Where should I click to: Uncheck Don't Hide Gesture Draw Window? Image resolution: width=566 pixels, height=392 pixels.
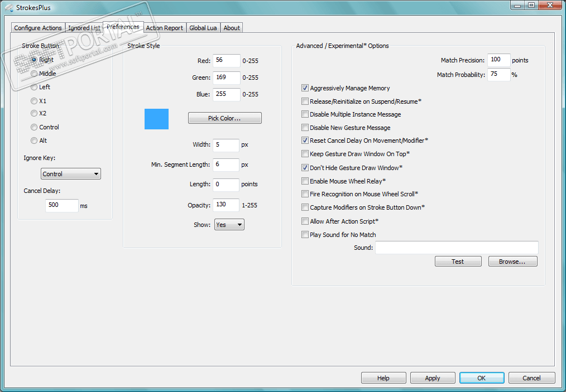point(305,168)
